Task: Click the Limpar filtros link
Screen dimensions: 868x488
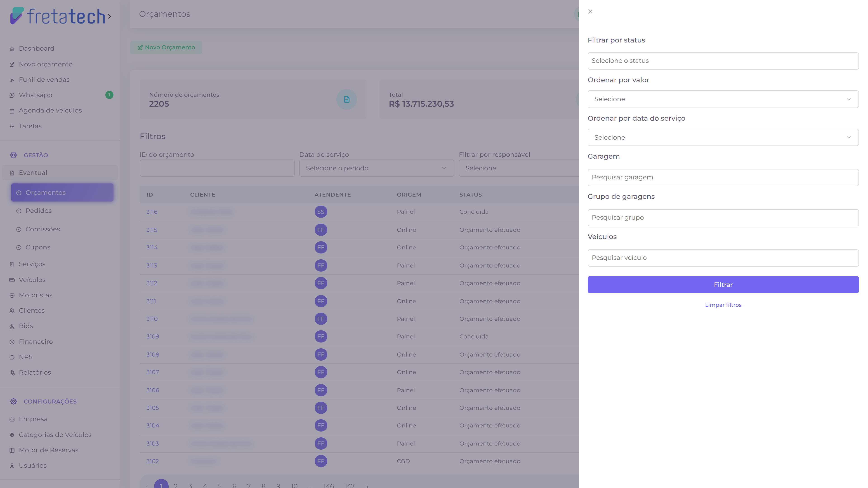Action: click(x=723, y=305)
